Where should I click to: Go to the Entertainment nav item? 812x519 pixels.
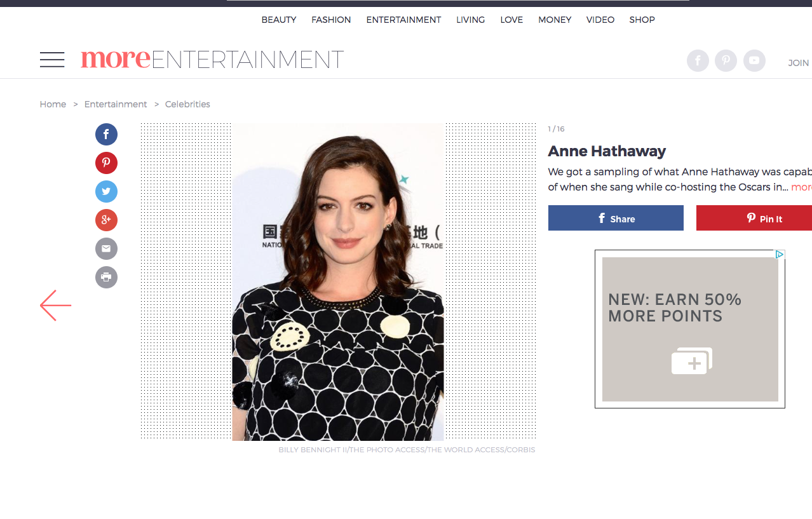403,20
